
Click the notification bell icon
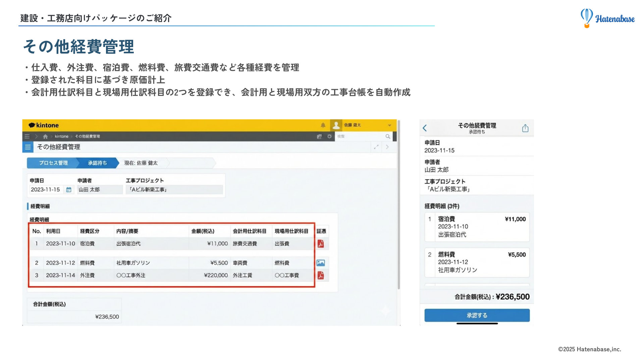pos(323,125)
